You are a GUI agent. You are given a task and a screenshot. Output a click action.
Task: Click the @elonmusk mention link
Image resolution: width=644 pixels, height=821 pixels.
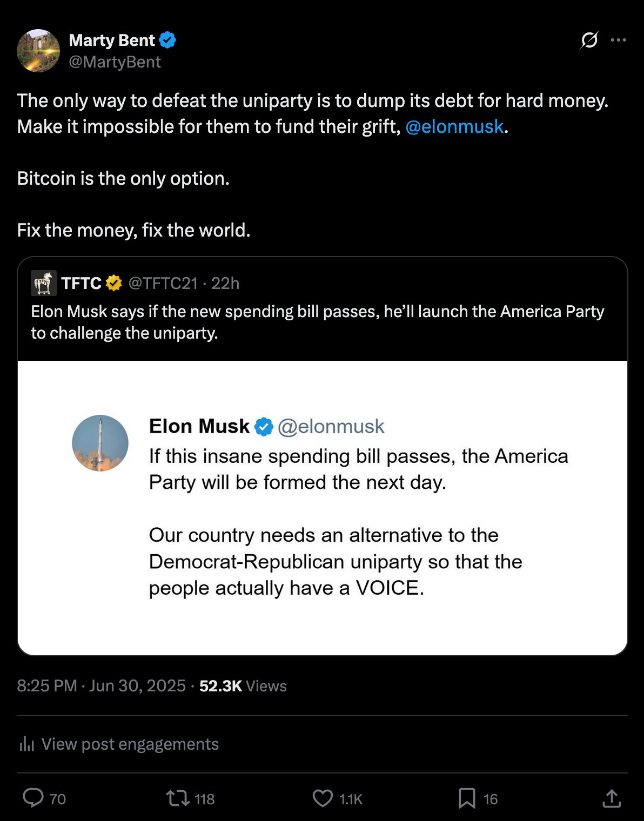(454, 126)
